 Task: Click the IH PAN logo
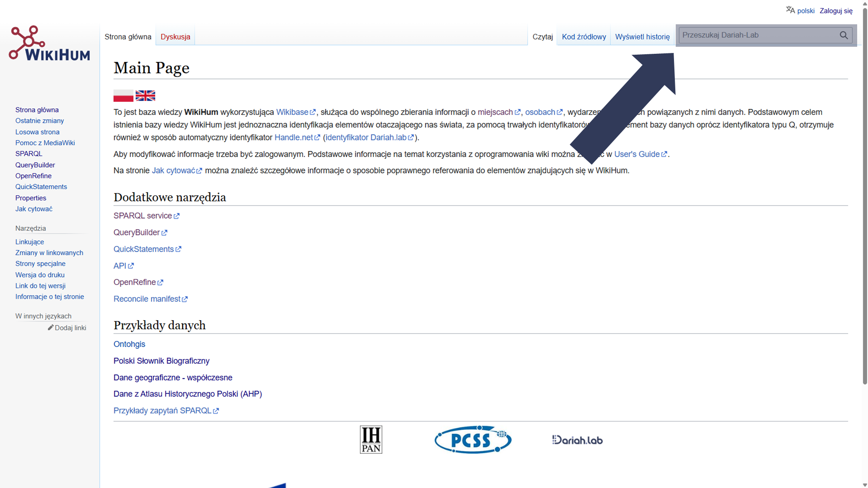(x=371, y=439)
